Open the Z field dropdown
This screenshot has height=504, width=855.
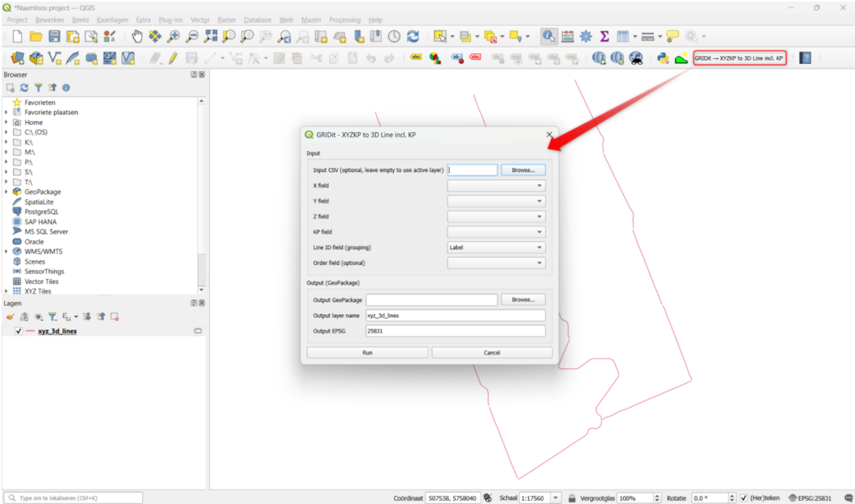(496, 217)
